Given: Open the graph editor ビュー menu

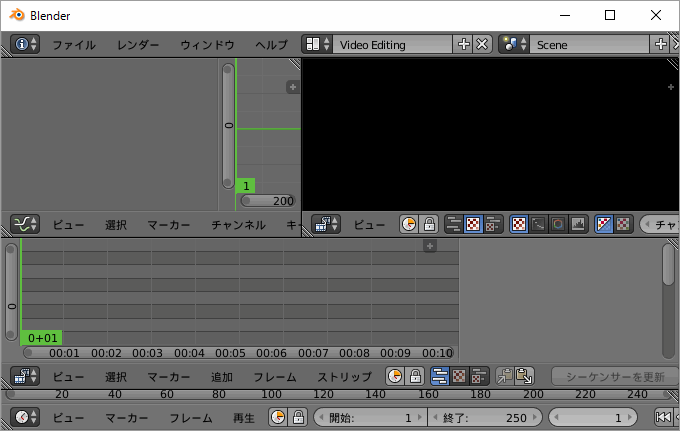Looking at the screenshot, I should point(69,225).
